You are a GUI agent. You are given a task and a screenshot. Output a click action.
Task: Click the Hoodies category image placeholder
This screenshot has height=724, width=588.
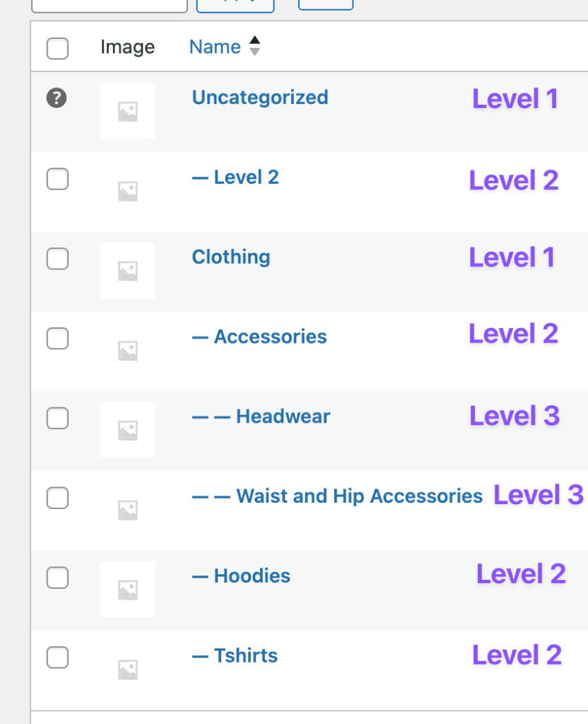(127, 589)
